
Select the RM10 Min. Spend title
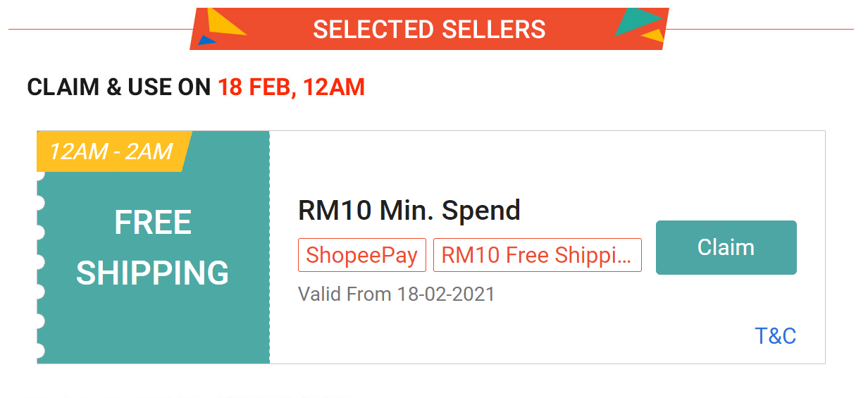click(x=409, y=210)
